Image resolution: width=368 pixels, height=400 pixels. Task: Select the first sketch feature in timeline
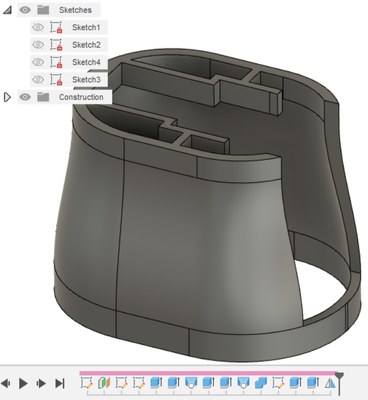pos(87,383)
